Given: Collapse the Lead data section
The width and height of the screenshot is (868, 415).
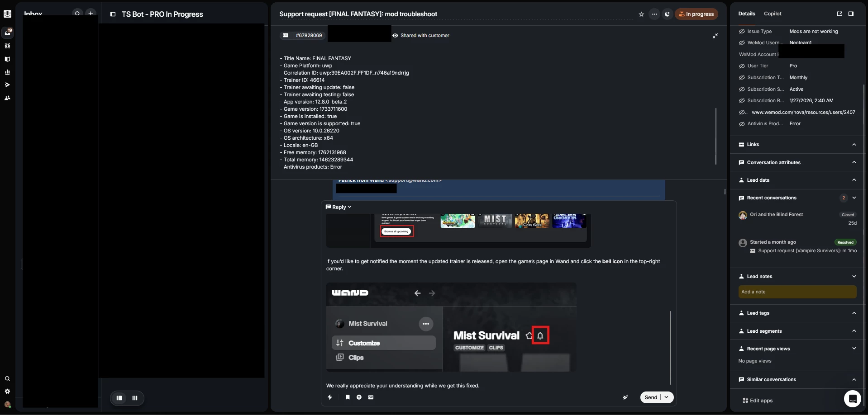Looking at the screenshot, I should coord(854,180).
